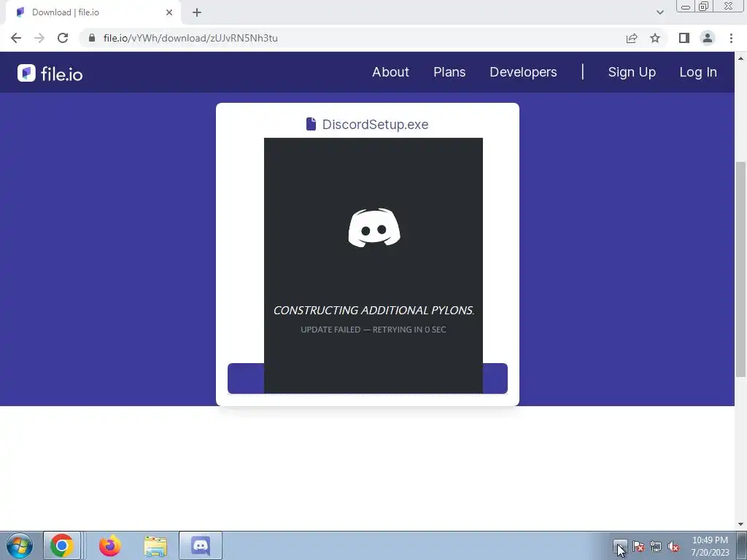Launch Firefox from the taskbar
The height and width of the screenshot is (560, 747).
(109, 545)
